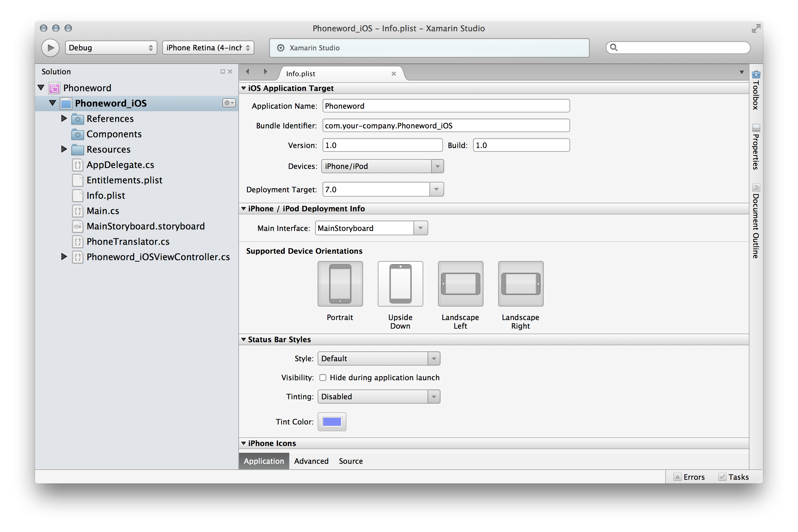The image size is (798, 532).
Task: Open the Toolbox side panel icon
Action: pos(756,75)
